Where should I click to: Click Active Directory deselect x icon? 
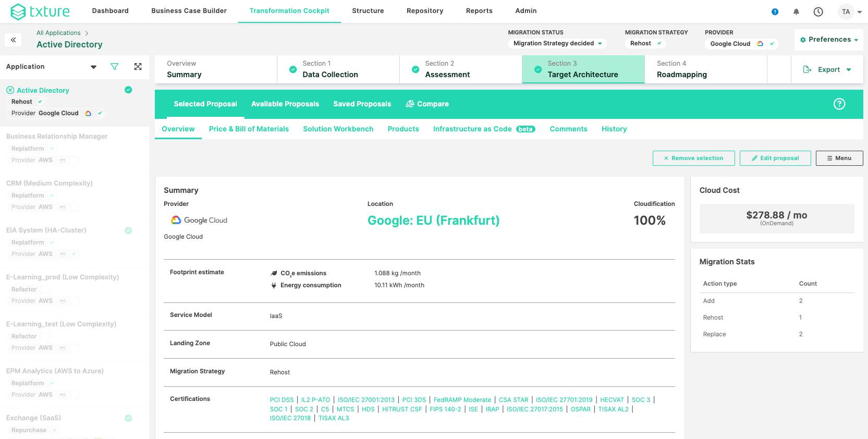(10, 90)
